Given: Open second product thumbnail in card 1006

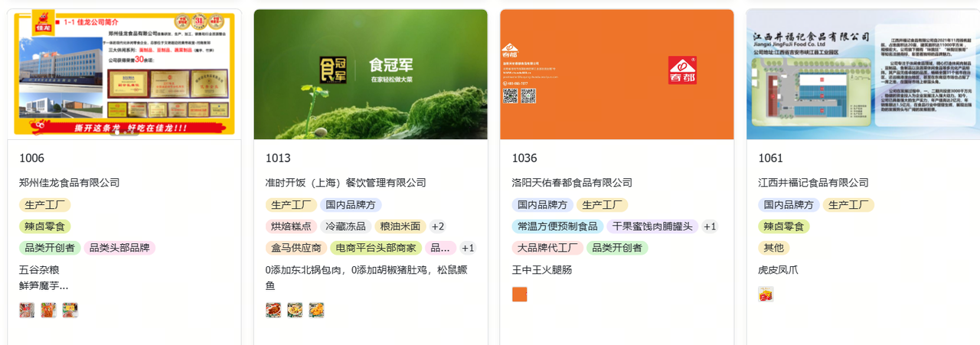Looking at the screenshot, I should point(49,310).
